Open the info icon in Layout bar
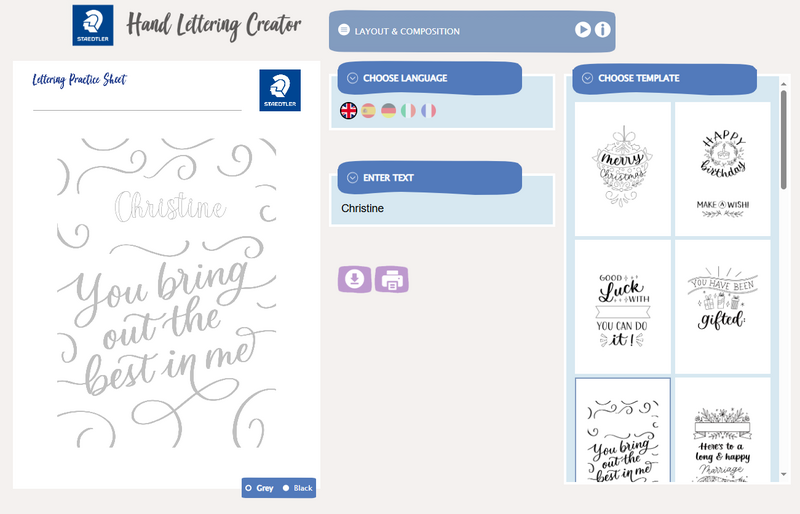800x514 pixels. coord(603,30)
